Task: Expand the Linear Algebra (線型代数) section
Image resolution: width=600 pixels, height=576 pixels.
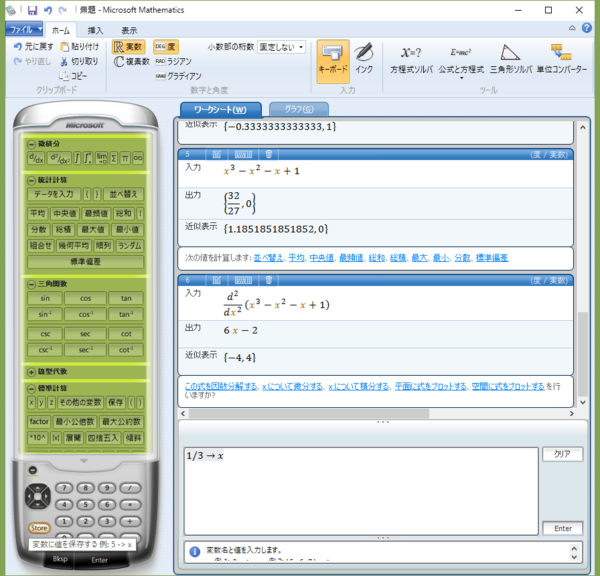Action: click(31, 372)
